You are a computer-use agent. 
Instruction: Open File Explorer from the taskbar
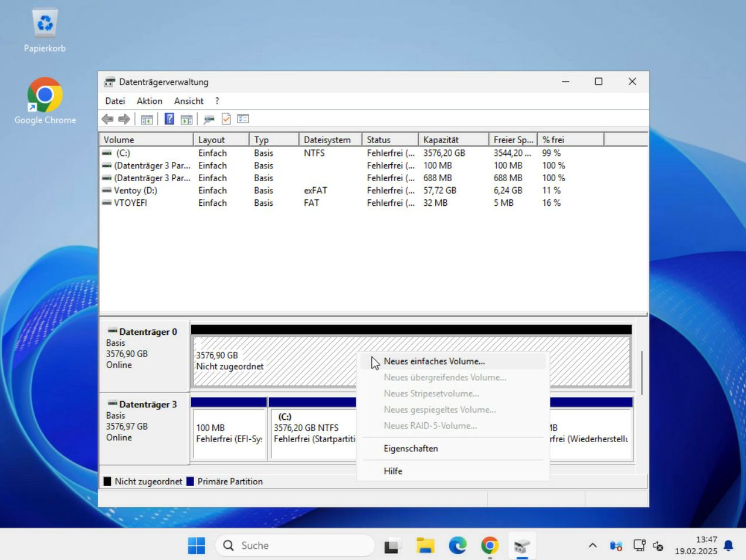point(425,545)
